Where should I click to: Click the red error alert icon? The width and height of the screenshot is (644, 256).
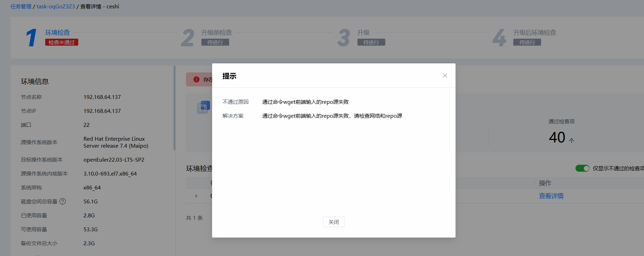point(196,79)
